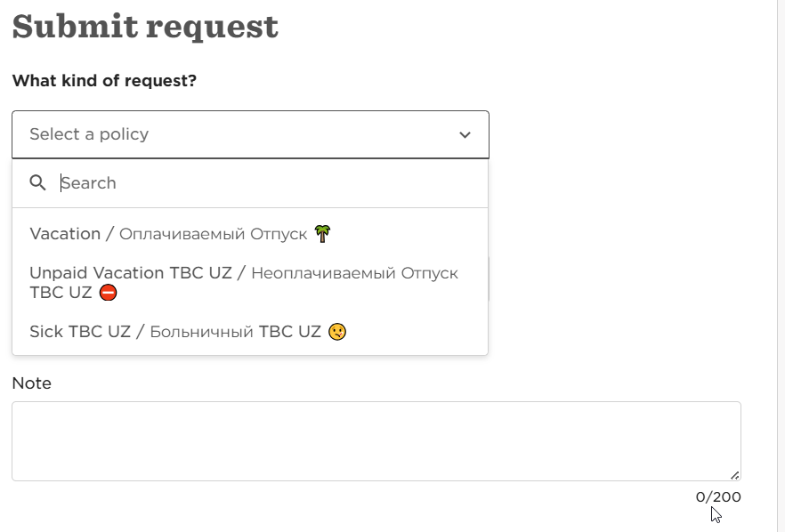Viewport: 785px width, 532px height.
Task: Click the "Больничный TBC UZ" text
Action: point(235,332)
